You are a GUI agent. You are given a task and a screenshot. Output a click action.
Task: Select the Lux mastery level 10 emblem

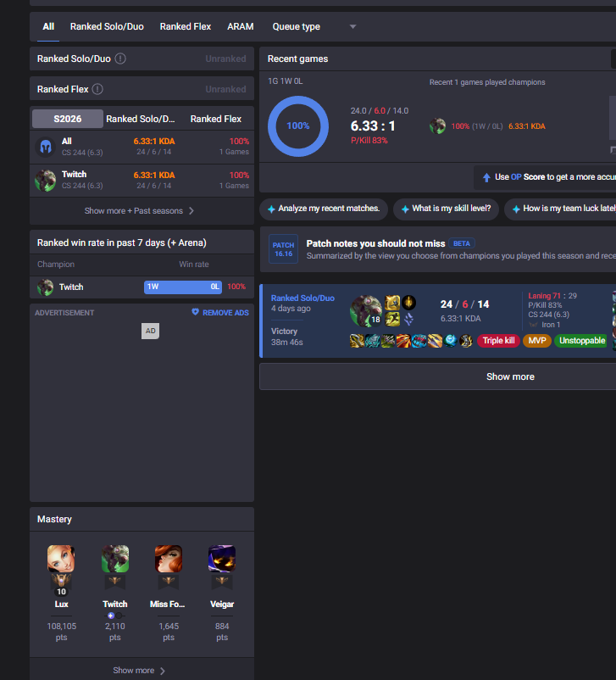tap(61, 584)
